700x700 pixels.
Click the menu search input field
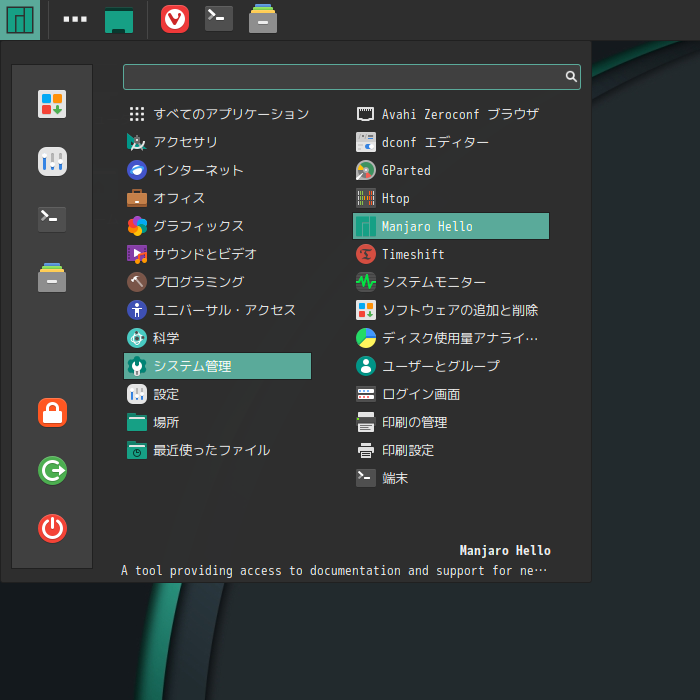click(x=342, y=76)
